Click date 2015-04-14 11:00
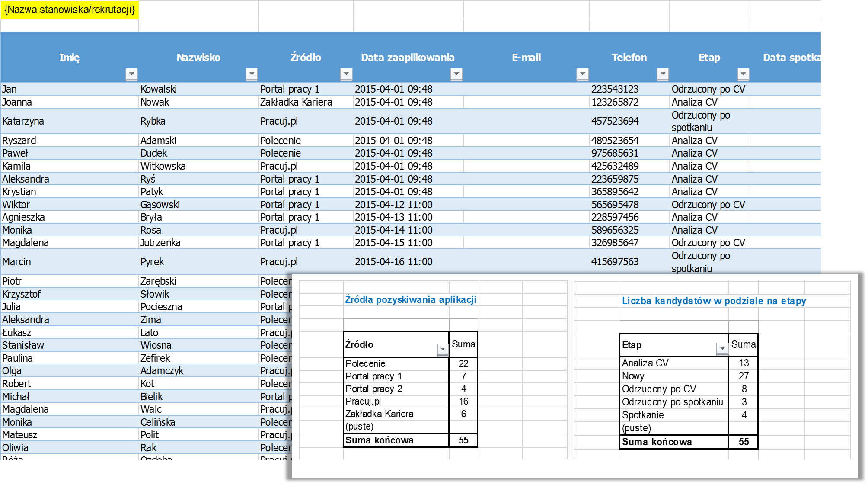The height and width of the screenshot is (485, 868). tap(408, 230)
